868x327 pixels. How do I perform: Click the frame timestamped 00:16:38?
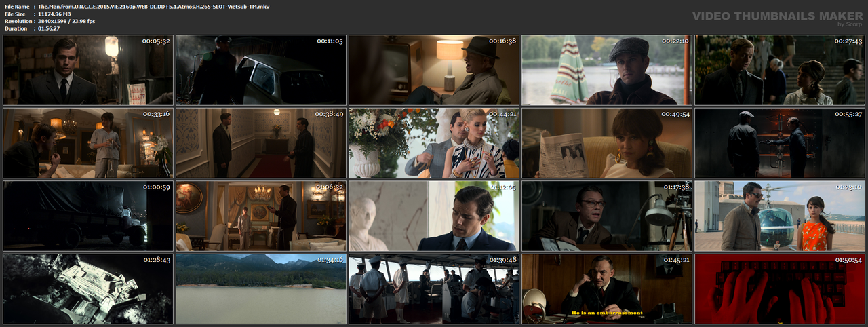tap(434, 71)
